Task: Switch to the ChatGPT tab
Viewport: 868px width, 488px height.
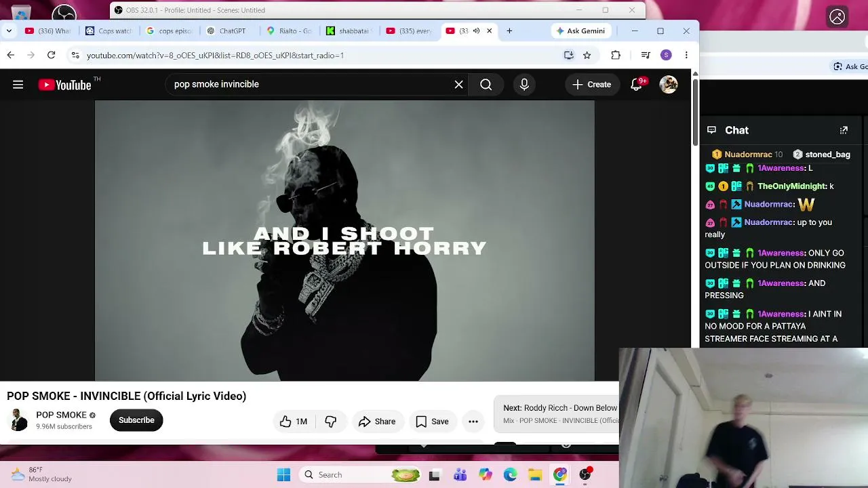Action: tap(226, 31)
